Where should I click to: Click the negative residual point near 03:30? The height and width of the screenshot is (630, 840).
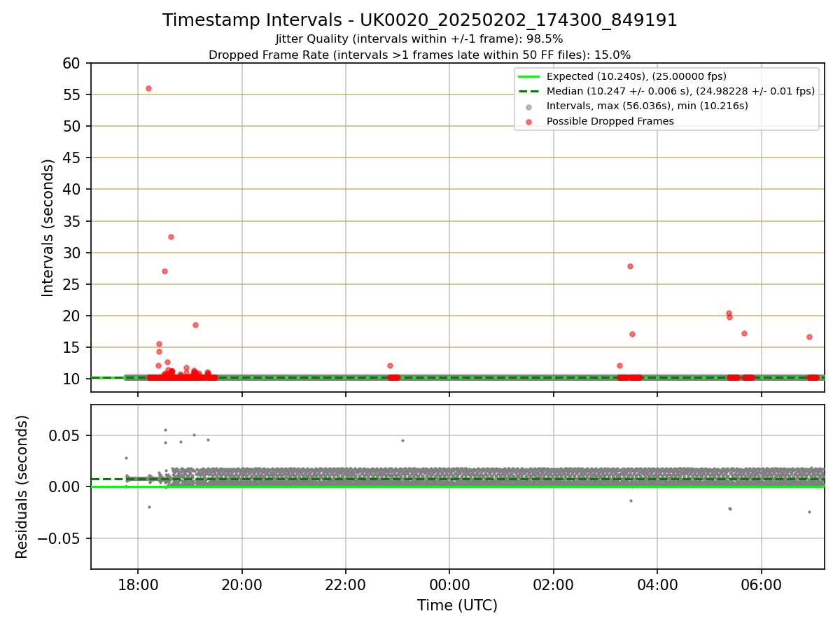(x=631, y=500)
